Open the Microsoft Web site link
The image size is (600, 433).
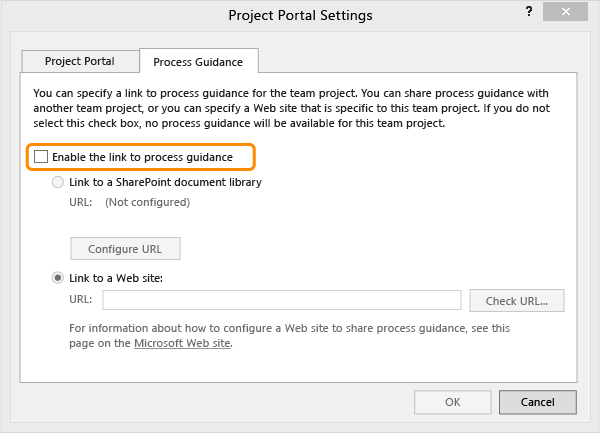pos(182,343)
